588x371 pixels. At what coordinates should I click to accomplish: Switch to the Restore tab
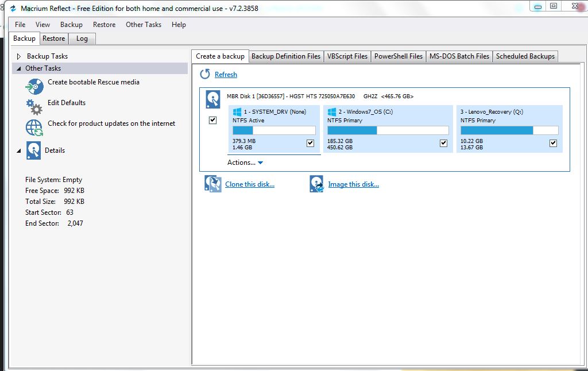53,38
